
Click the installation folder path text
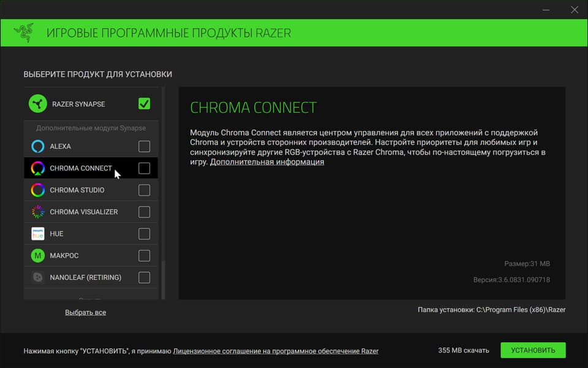(492, 310)
